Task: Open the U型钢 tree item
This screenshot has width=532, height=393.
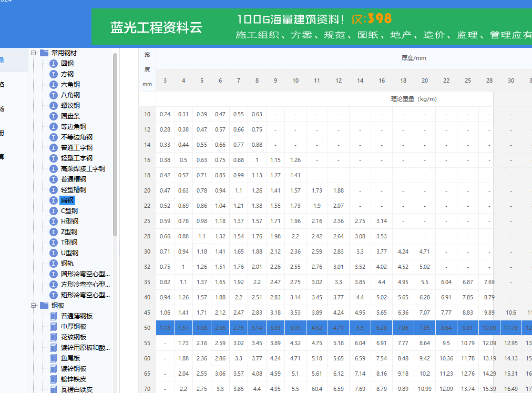Action: [69, 253]
